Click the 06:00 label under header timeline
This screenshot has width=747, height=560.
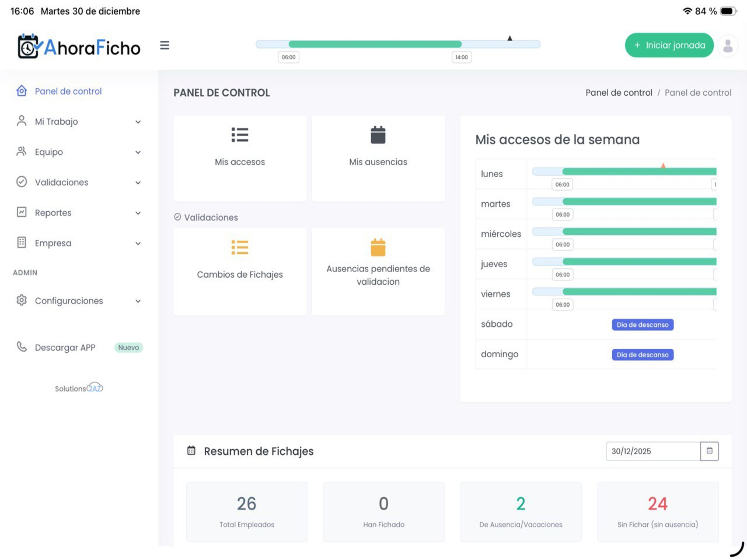[288, 57]
